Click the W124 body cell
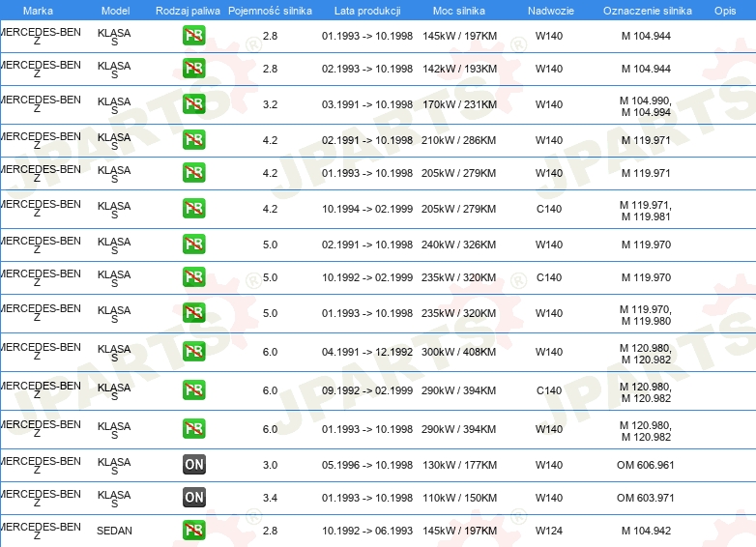This screenshot has width=756, height=547. pyautogui.click(x=549, y=531)
